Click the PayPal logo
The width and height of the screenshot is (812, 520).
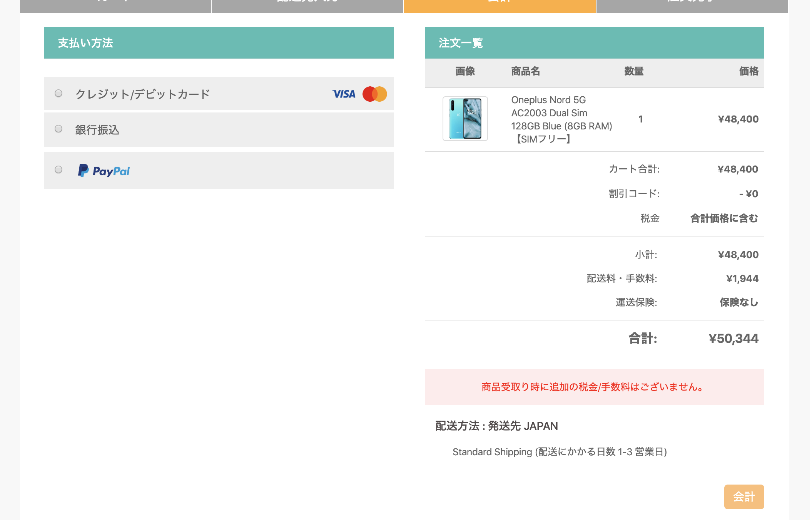[104, 171]
